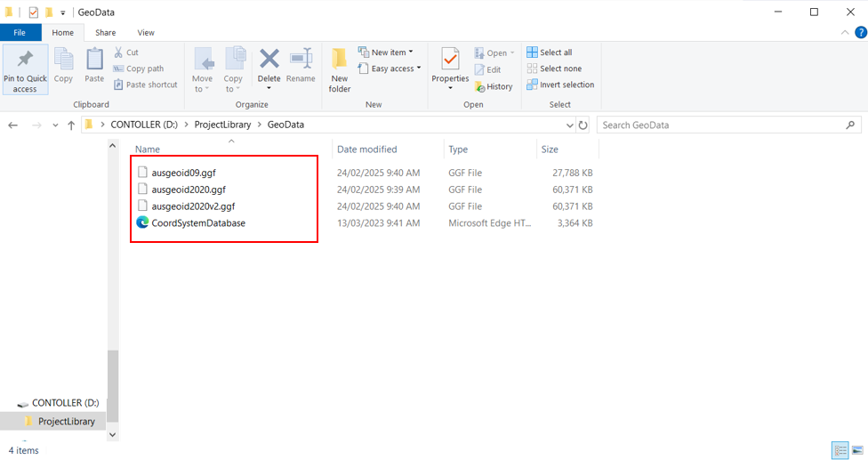Click the Edge icon of CoordSystemDatabase
This screenshot has height=460, width=868.
142,222
